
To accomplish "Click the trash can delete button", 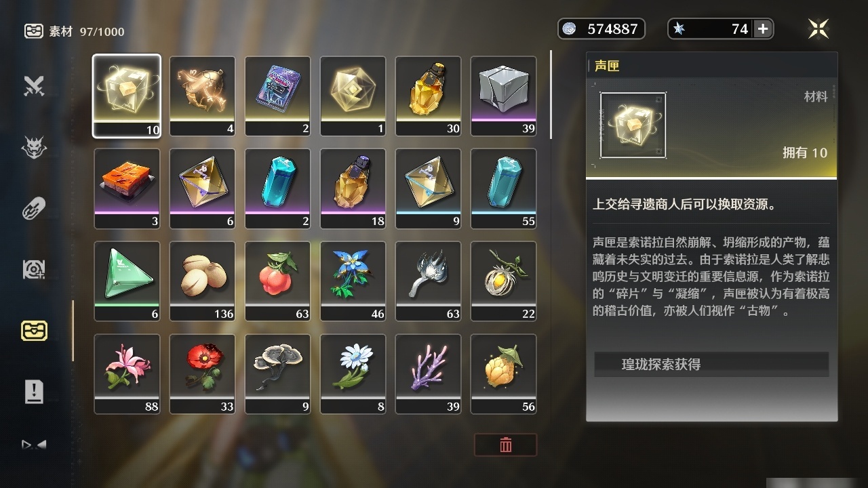I will pos(506,445).
